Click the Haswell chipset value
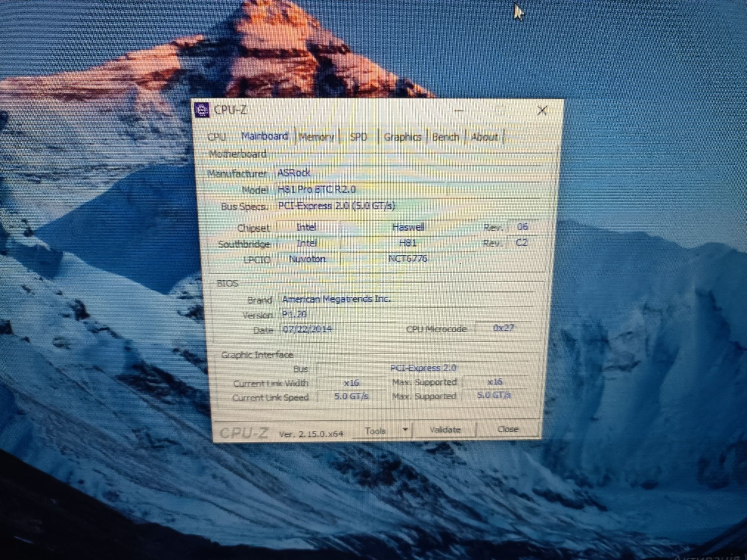Screen dimensions: 747x560 tap(408, 227)
